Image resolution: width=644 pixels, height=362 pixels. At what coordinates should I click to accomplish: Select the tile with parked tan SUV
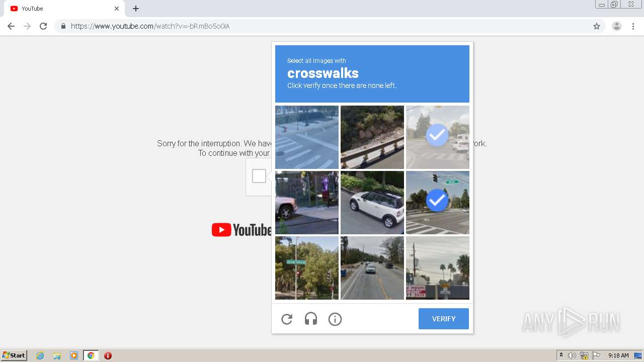[x=307, y=203]
